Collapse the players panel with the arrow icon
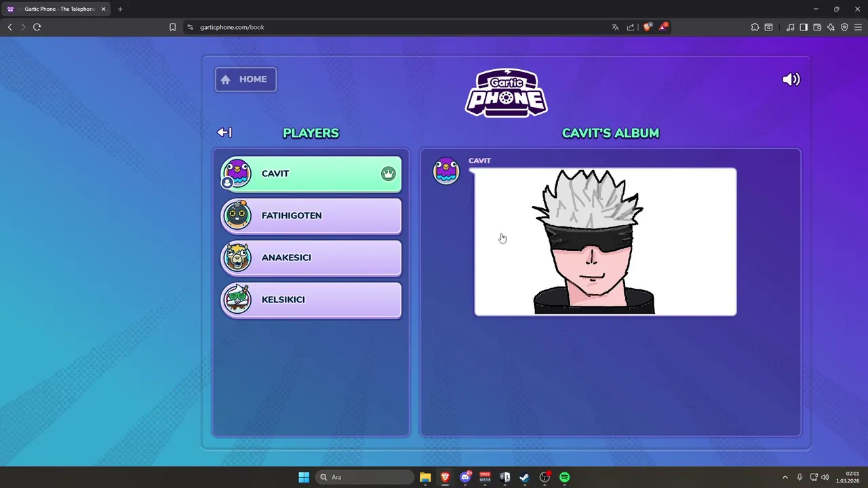Viewport: 868px width, 488px height. point(224,133)
